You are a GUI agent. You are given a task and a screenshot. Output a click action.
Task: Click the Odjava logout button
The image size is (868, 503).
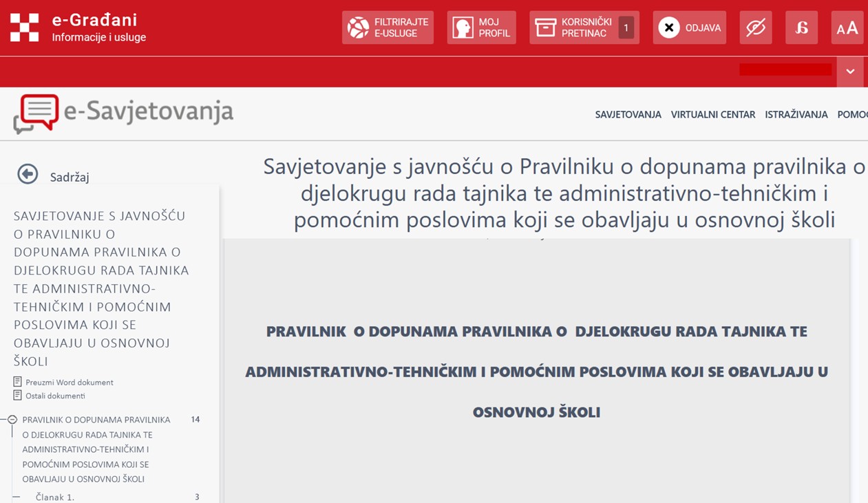[689, 28]
